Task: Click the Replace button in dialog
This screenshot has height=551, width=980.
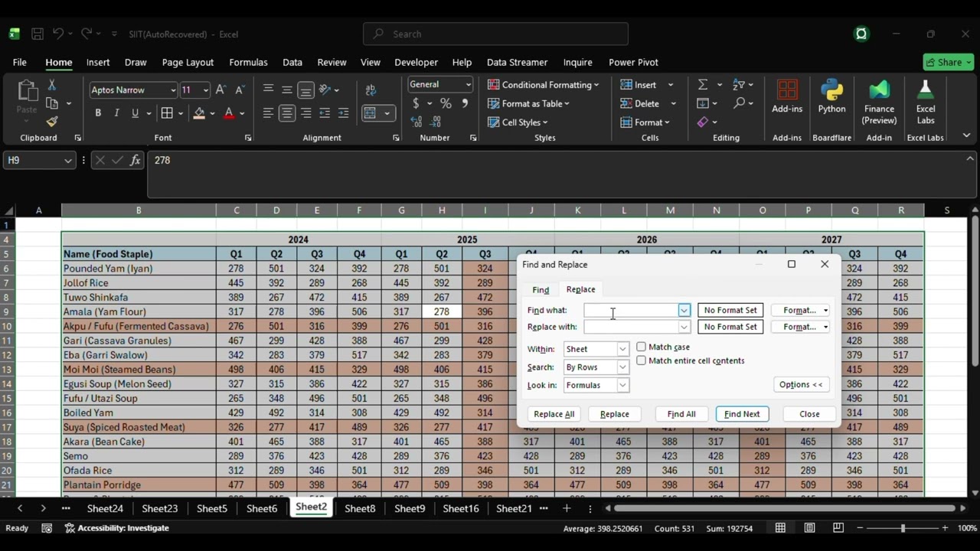Action: click(x=614, y=414)
